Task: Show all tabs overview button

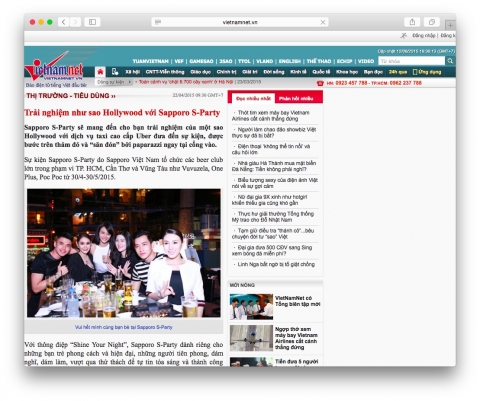Action: click(x=432, y=22)
